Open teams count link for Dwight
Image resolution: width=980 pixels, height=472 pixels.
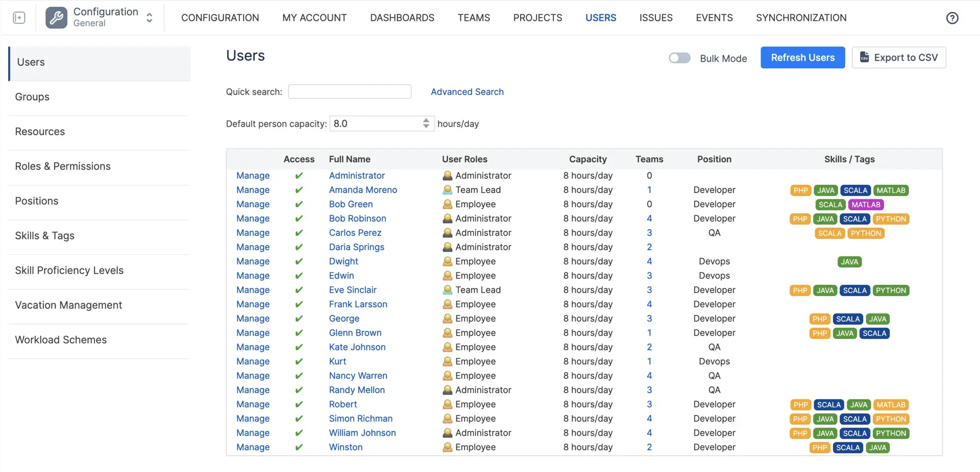click(x=649, y=261)
